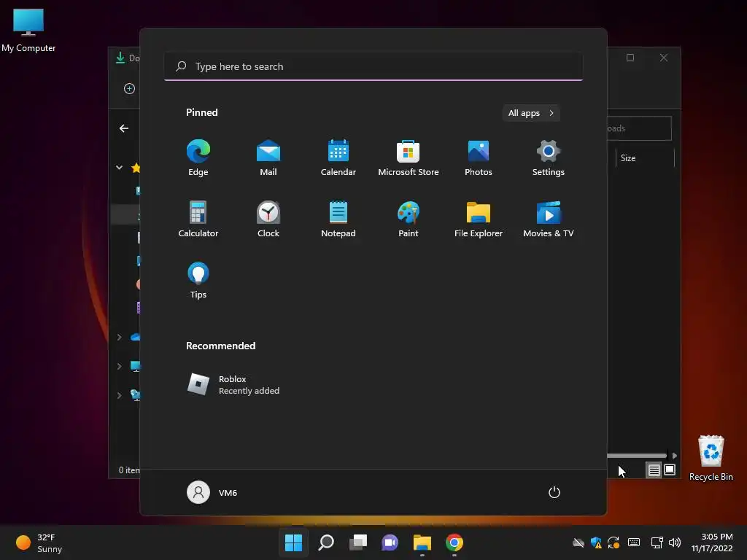Open the Tips app

(x=198, y=281)
